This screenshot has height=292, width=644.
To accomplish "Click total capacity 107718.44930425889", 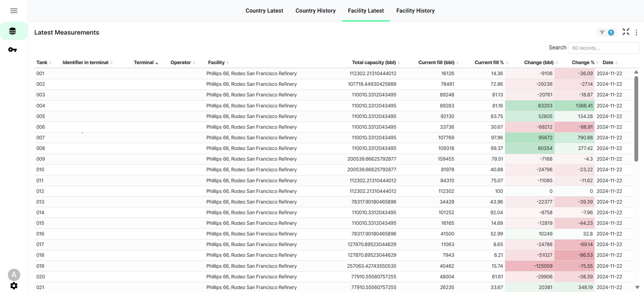I will click(x=372, y=84).
